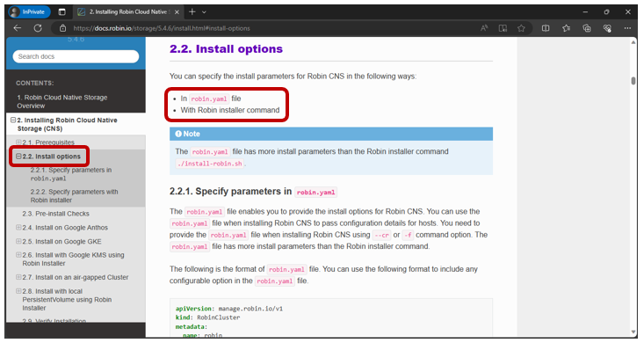This screenshot has width=644, height=343.
Task: Focus the address bar URL
Action: (162, 28)
